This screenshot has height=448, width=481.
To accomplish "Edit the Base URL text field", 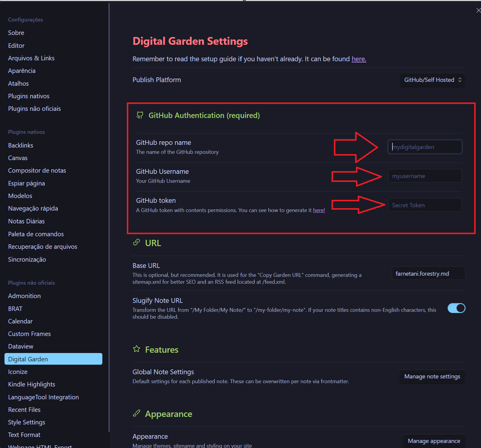I will click(428, 274).
